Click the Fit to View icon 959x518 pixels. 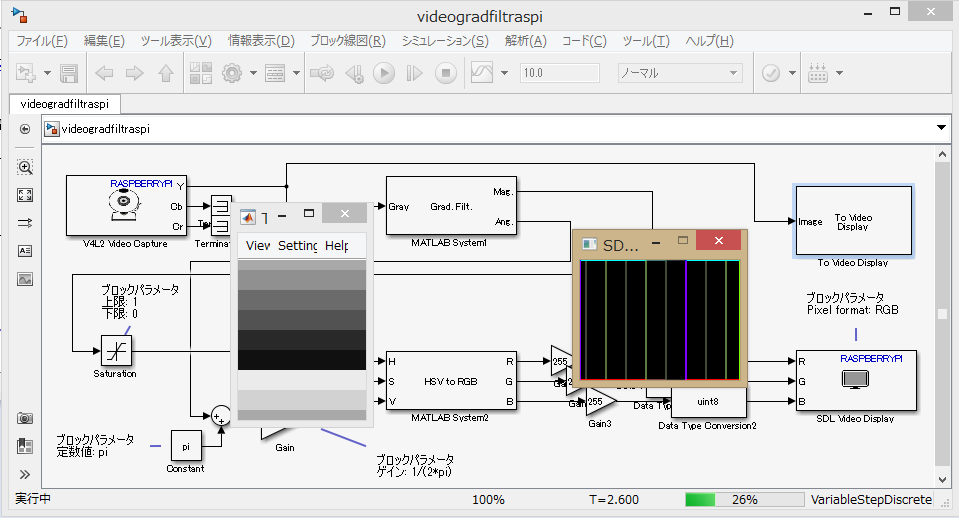click(x=25, y=195)
